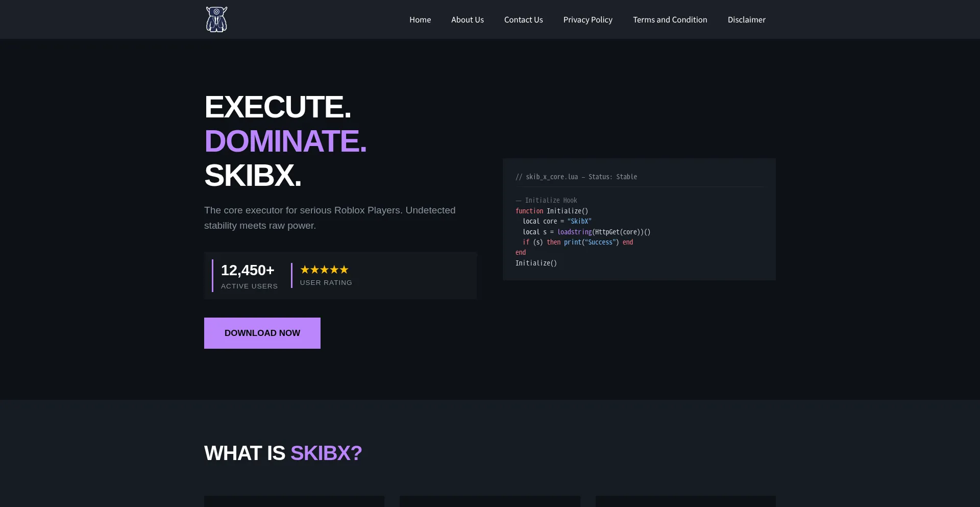This screenshot has width=980, height=507.
Task: View Terms and Condition page
Action: 670,19
